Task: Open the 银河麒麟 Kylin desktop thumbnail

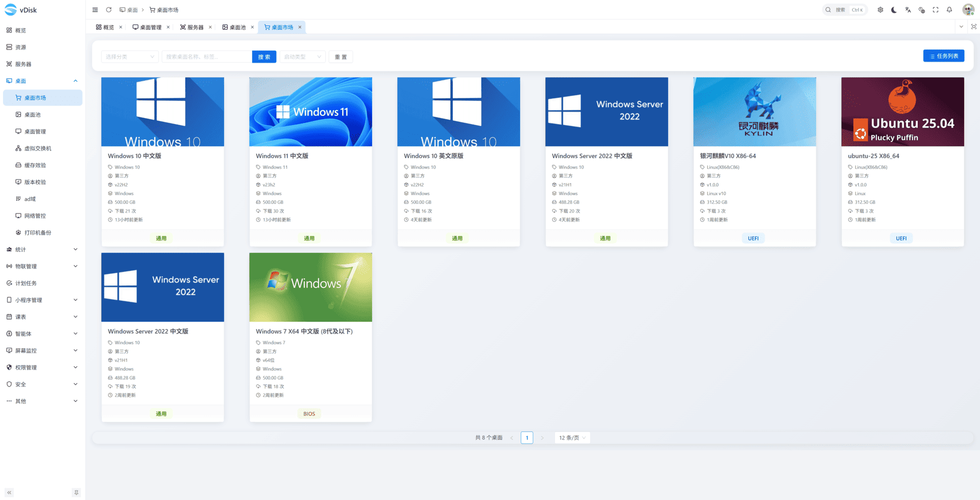Action: click(754, 112)
